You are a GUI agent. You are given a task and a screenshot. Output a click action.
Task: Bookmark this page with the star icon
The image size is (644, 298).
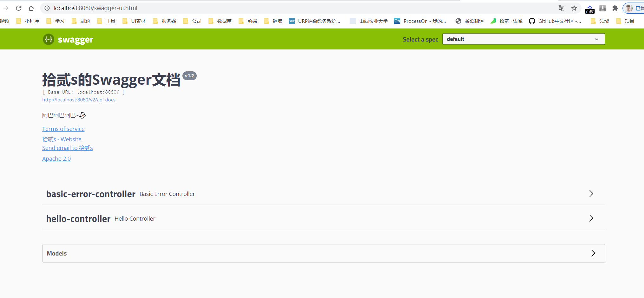pyautogui.click(x=574, y=8)
